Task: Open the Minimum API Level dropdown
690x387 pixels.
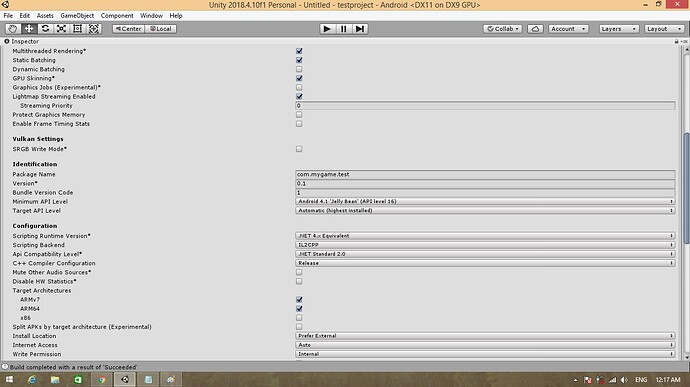Action: [x=485, y=201]
